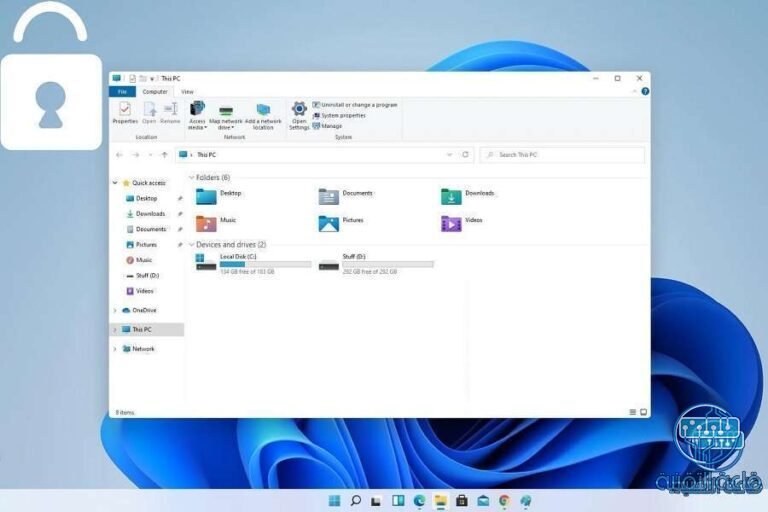Open the Access media dropdown

coord(197,116)
